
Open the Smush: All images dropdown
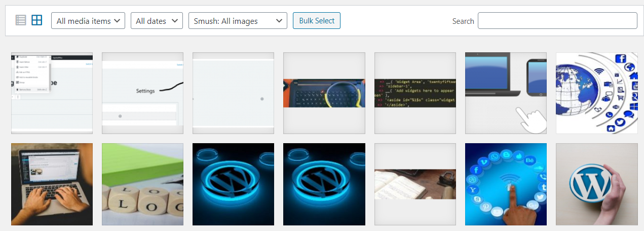click(238, 21)
